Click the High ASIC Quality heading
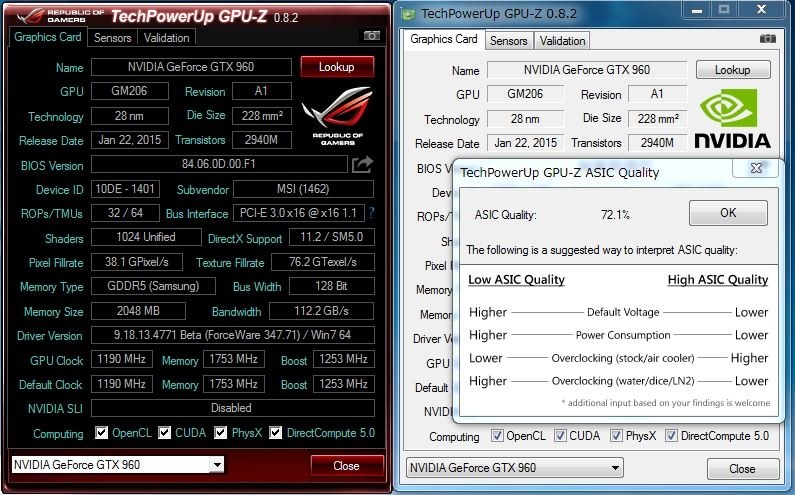The width and height of the screenshot is (795, 495). (x=718, y=279)
